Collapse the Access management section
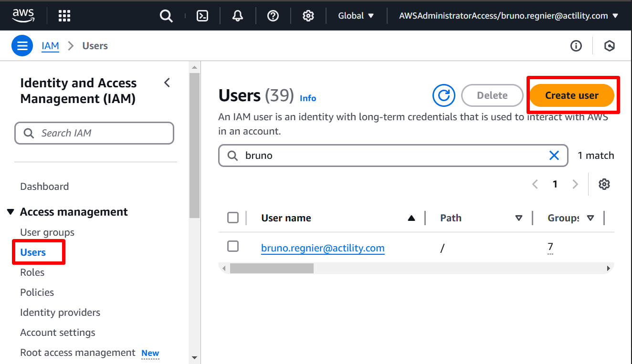632x364 pixels. point(11,212)
